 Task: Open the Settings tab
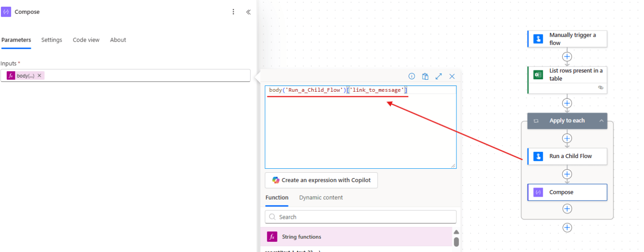[51, 40]
